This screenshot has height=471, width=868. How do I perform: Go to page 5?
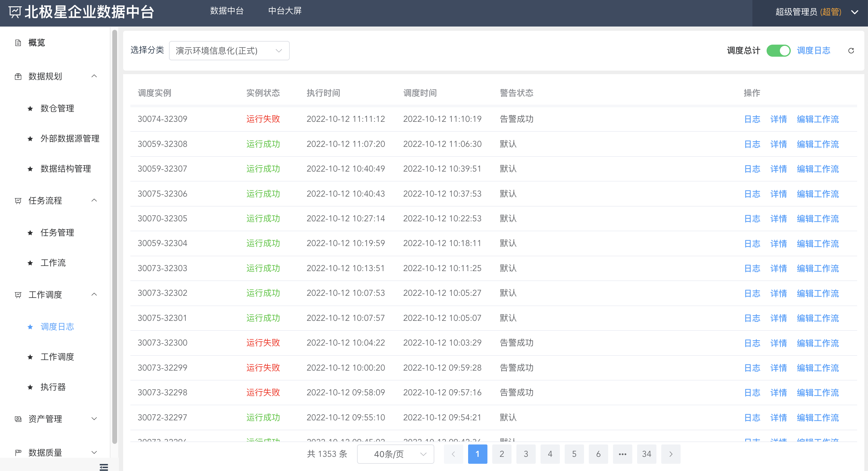point(574,454)
